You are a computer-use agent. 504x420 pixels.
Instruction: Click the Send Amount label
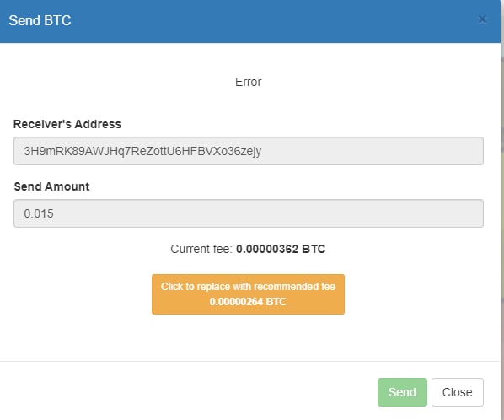51,186
